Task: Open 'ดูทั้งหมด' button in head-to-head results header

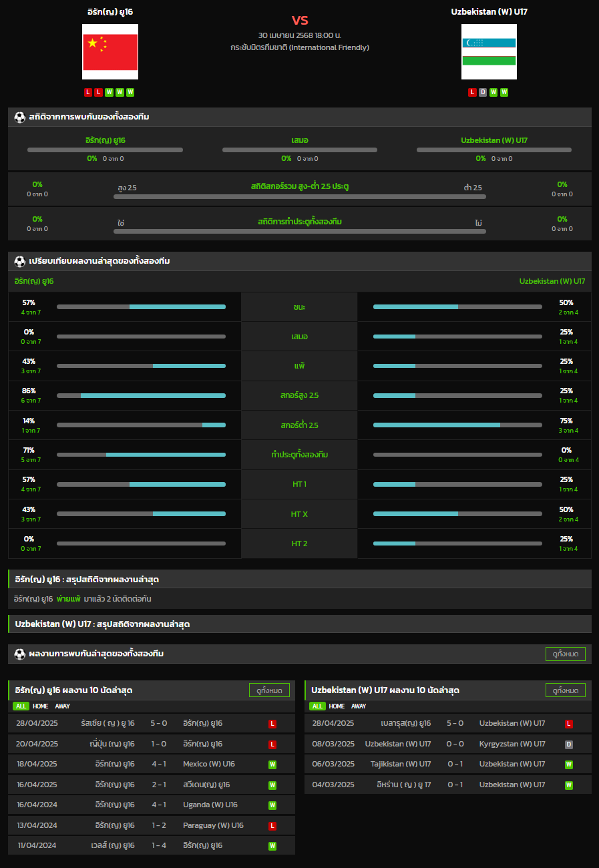Action: tap(565, 654)
